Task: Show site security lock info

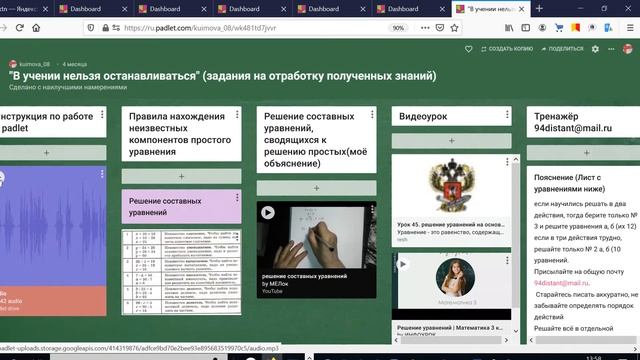Action: tap(105, 28)
